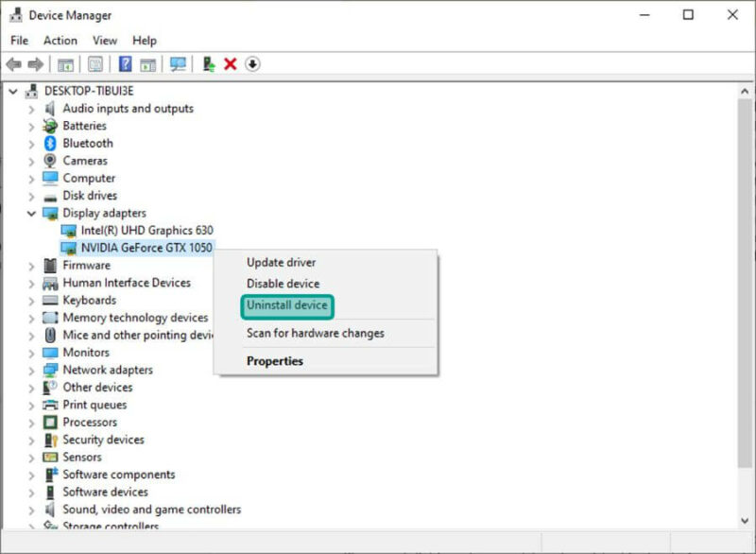
Task: Click the Batteries category icon
Action: (50, 126)
